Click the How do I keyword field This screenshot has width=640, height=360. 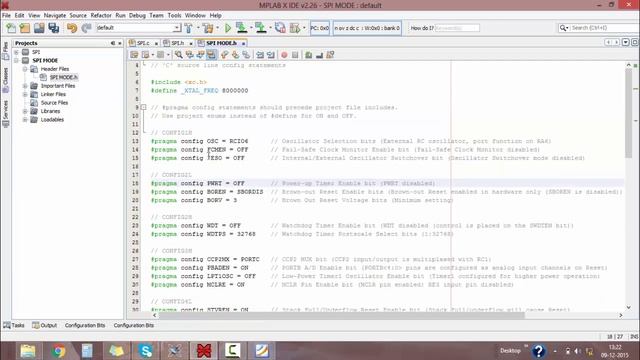click(457, 28)
